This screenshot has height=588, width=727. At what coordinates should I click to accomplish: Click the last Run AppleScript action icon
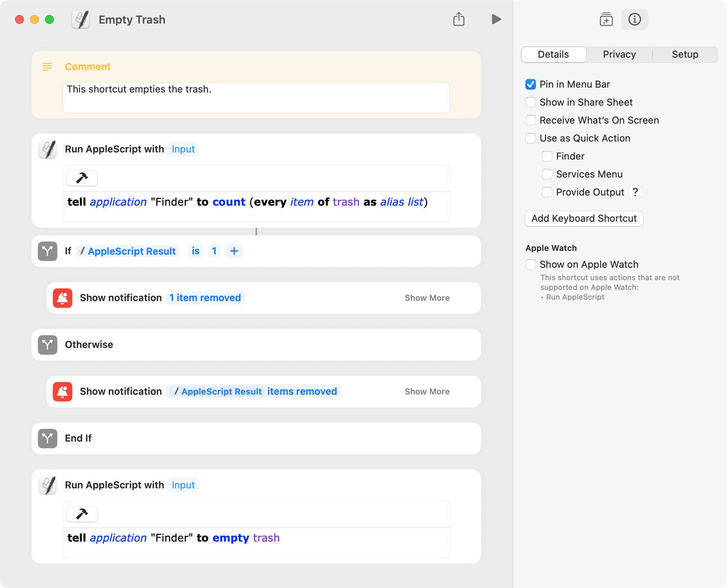48,485
